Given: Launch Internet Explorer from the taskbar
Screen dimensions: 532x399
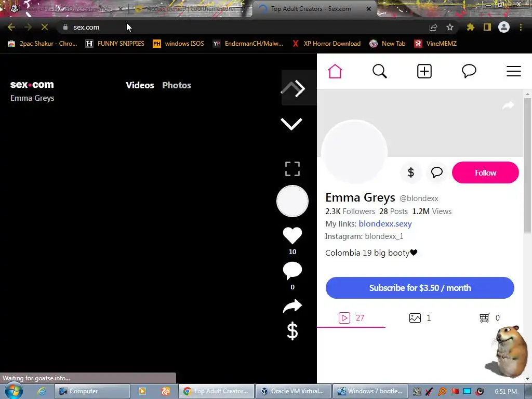Looking at the screenshot, I should 42,391.
